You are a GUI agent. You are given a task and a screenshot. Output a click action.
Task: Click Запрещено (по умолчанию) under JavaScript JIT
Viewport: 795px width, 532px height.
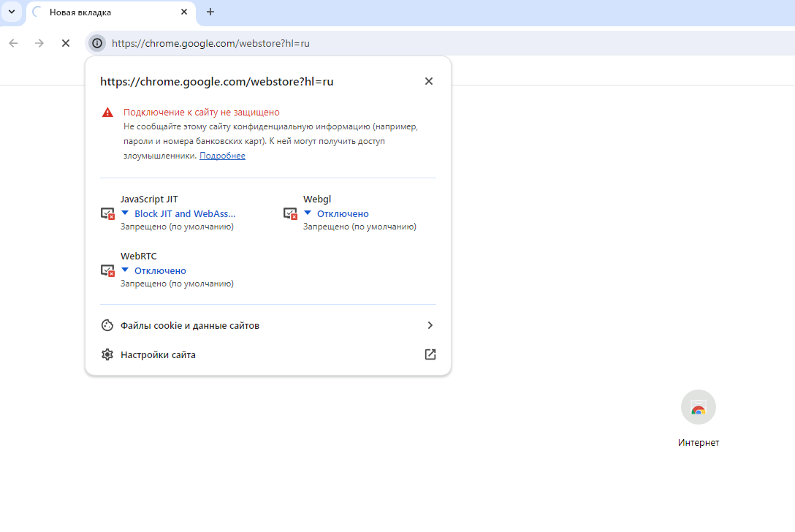point(177,227)
